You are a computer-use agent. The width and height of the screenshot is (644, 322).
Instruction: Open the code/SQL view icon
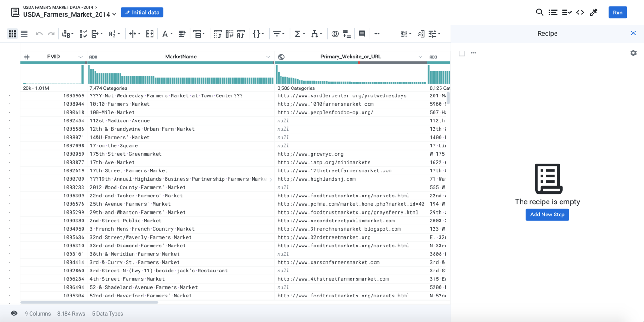(x=580, y=13)
